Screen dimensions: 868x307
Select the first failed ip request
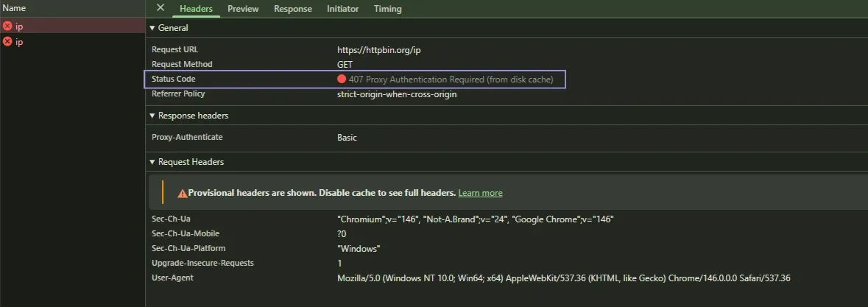73,26
